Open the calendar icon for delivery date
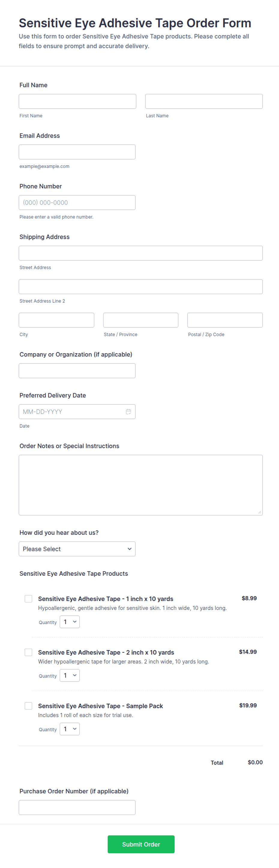This screenshot has width=279, height=868. (x=128, y=412)
